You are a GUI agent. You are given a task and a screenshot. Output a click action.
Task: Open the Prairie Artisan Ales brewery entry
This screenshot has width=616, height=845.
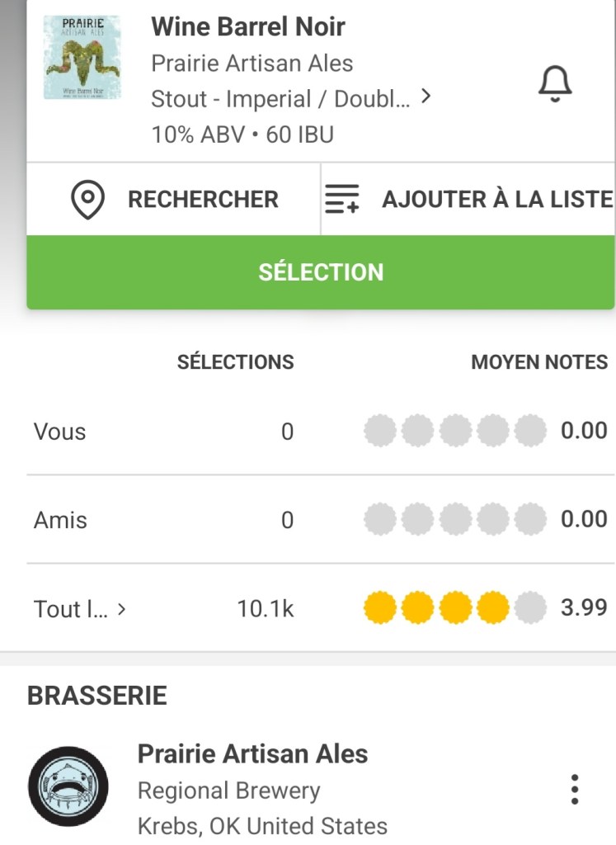(252, 753)
